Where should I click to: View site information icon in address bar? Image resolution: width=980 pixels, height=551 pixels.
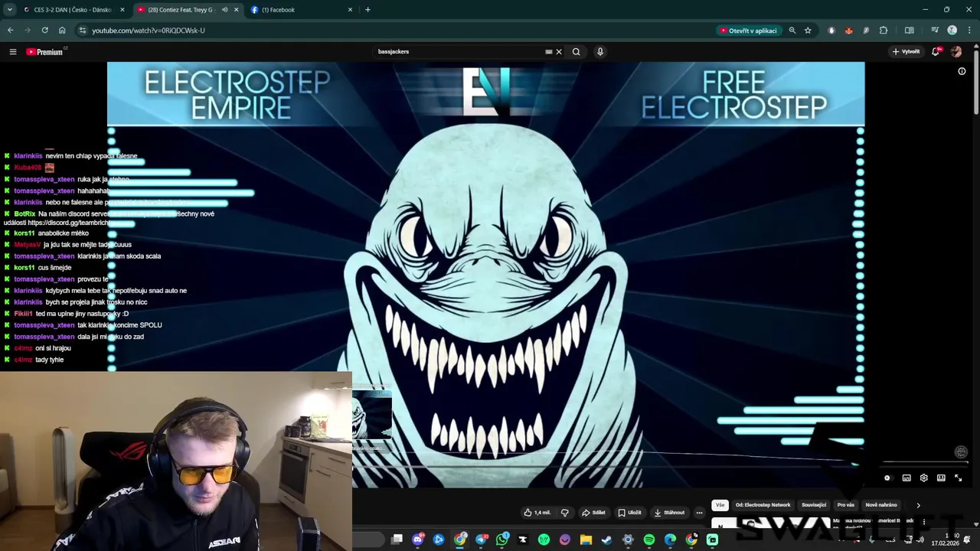tap(82, 31)
